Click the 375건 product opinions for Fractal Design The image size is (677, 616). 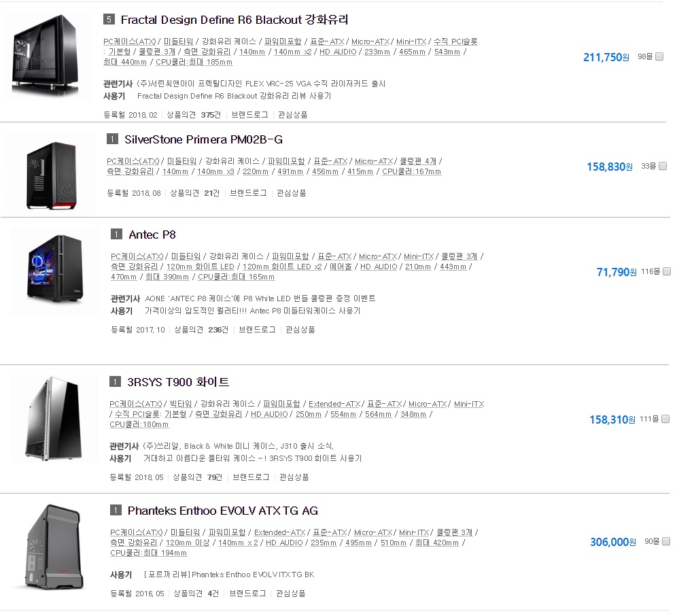pos(211,114)
